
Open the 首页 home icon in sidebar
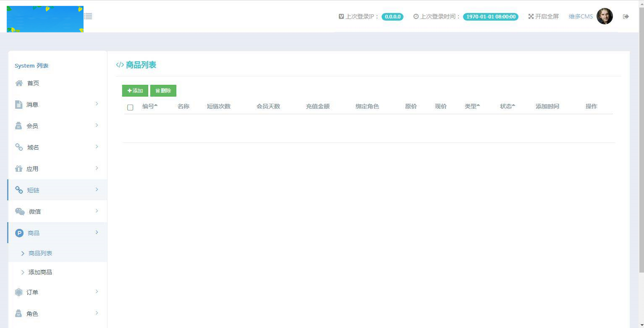click(19, 83)
